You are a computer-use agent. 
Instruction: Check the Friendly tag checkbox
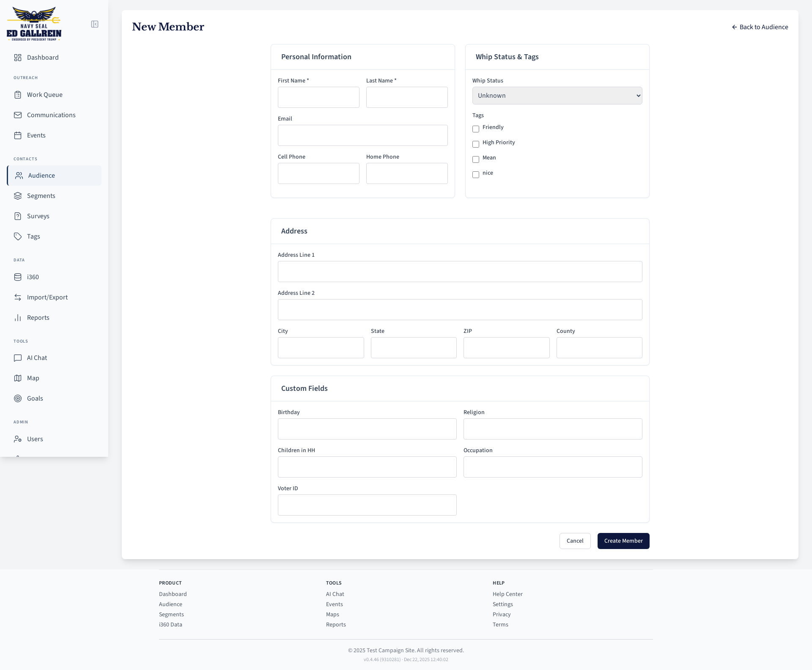[476, 129]
